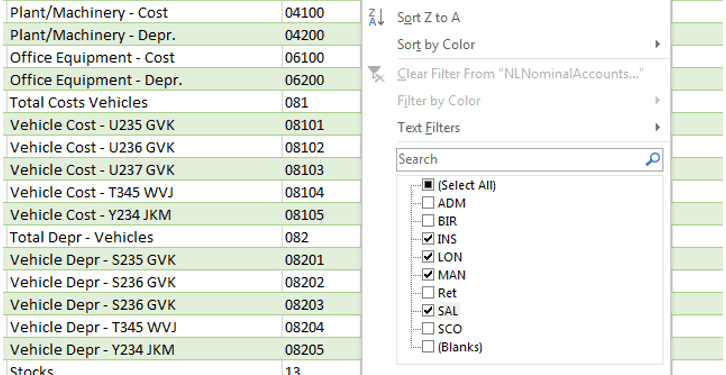Image resolution: width=726 pixels, height=375 pixels.
Task: Uncheck the MAN filter checkbox
Action: (428, 275)
